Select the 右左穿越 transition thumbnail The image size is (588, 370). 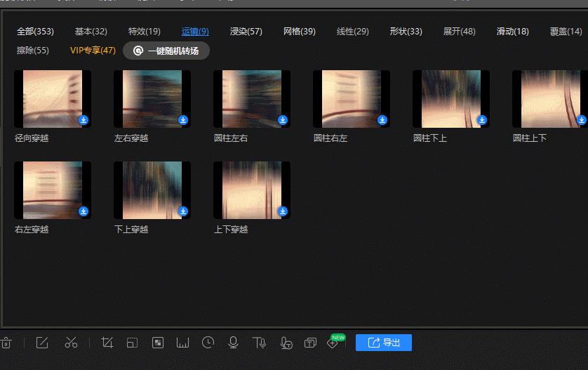(x=53, y=190)
